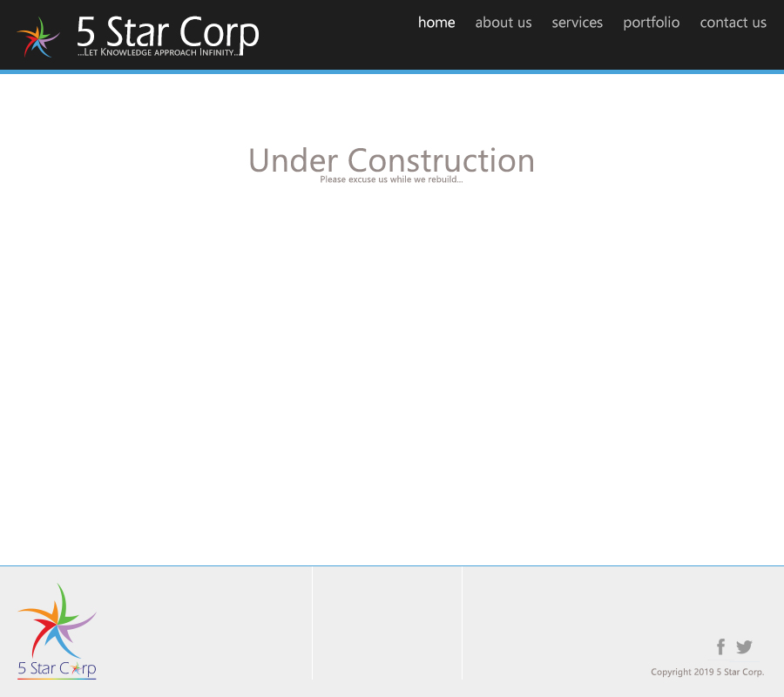
Task: Open the services menu item
Action: point(578,23)
